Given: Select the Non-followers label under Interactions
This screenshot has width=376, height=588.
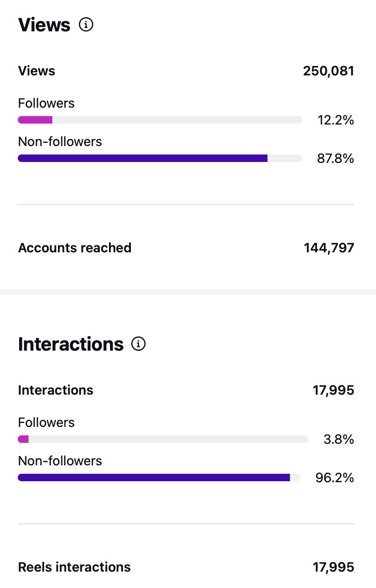Looking at the screenshot, I should pos(59,461).
